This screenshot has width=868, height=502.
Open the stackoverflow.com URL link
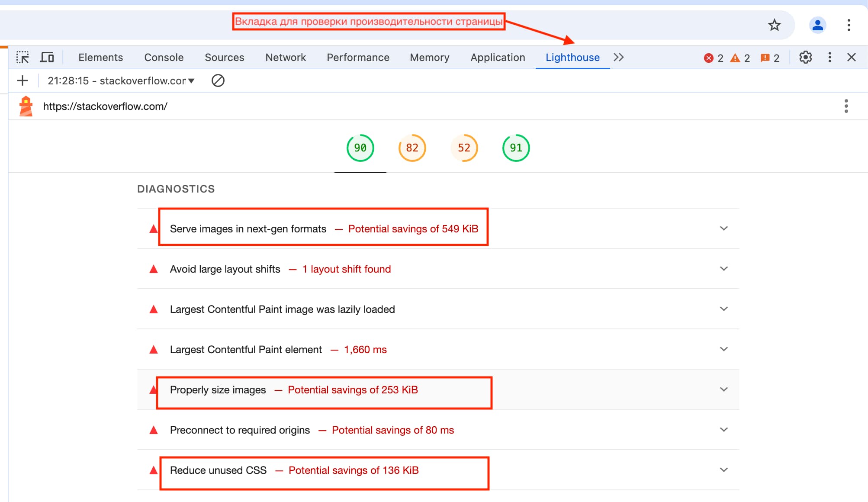point(105,106)
